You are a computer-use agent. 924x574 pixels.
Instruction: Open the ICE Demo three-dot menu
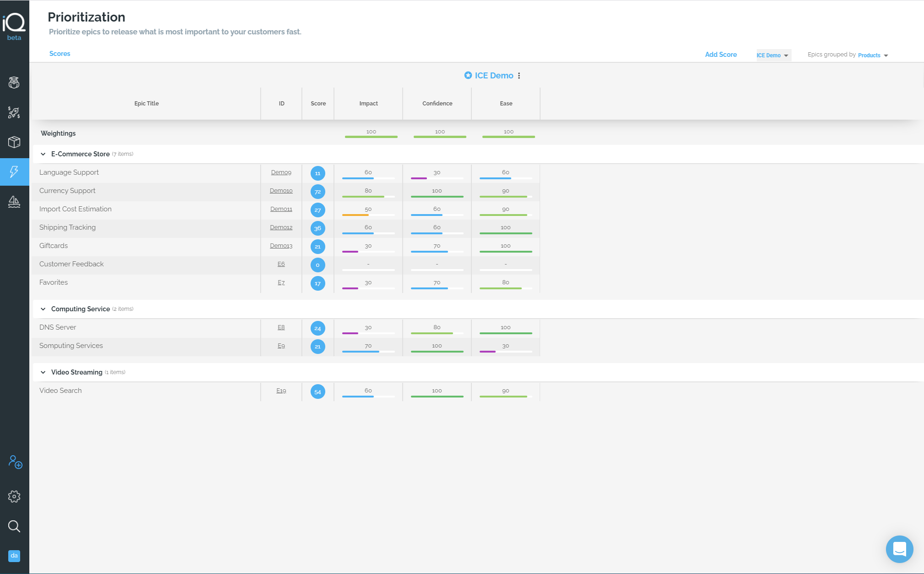click(519, 76)
